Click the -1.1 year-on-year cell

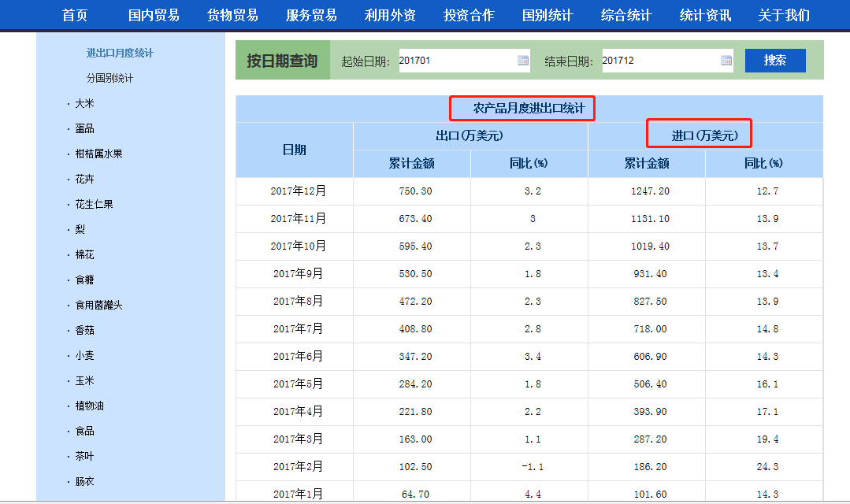533,467
